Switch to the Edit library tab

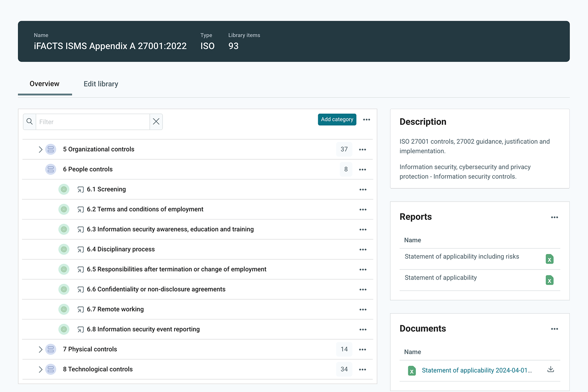(101, 84)
